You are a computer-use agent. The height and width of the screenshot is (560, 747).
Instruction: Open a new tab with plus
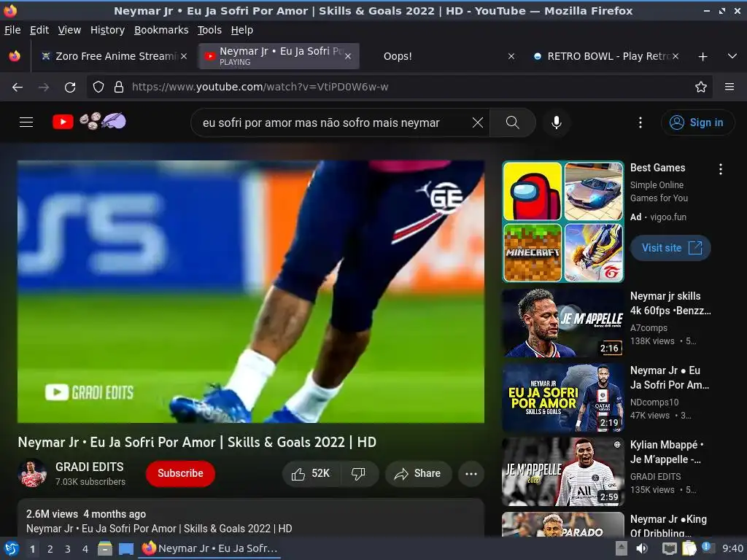point(703,57)
